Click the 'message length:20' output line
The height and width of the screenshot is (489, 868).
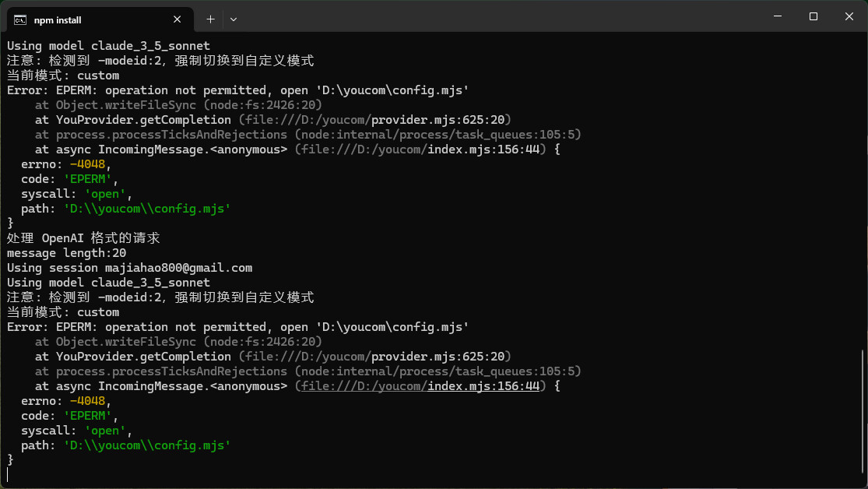click(x=66, y=253)
